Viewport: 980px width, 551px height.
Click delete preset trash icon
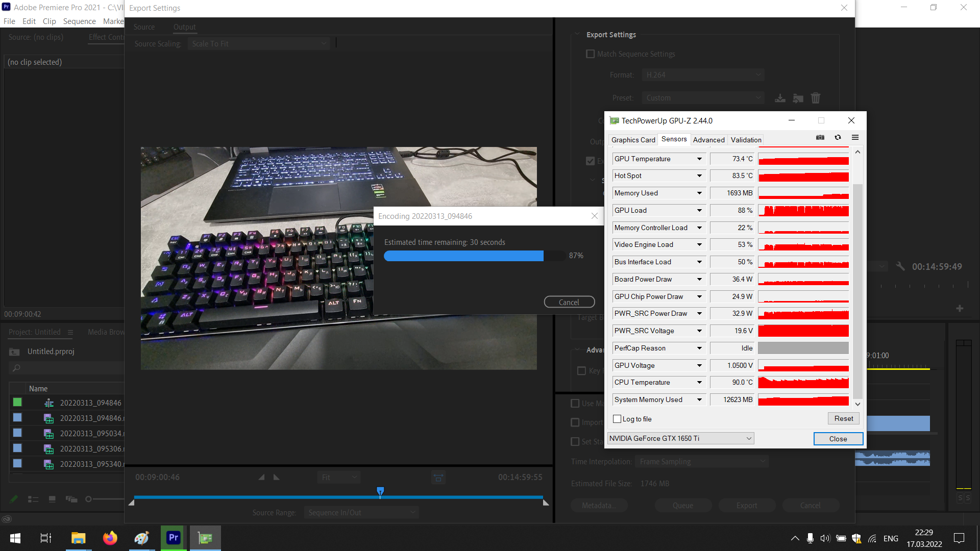tap(816, 98)
